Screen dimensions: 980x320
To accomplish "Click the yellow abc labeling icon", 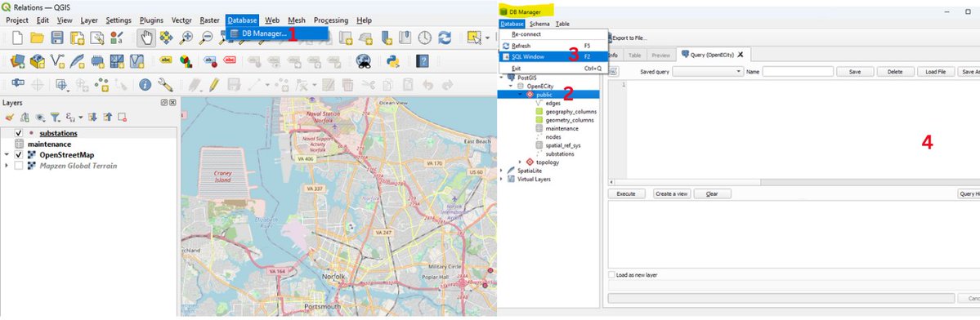I will [166, 60].
